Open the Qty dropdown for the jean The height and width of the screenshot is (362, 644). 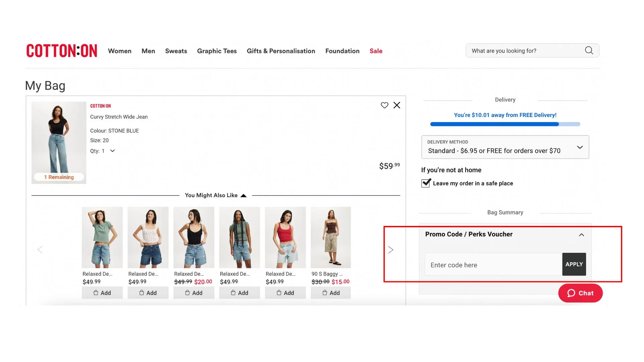click(x=112, y=151)
